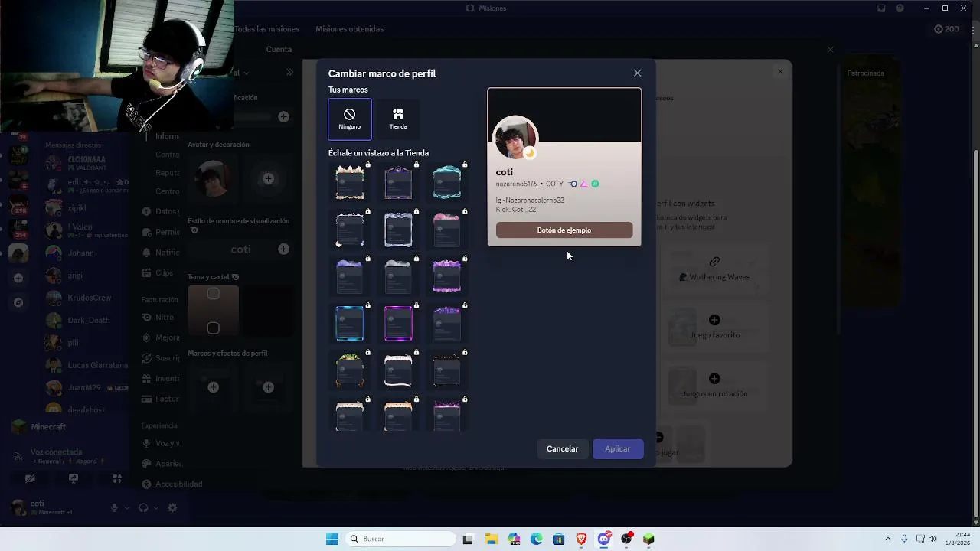Open the Accesibilidad settings entry
980x551 pixels.
coord(174,484)
